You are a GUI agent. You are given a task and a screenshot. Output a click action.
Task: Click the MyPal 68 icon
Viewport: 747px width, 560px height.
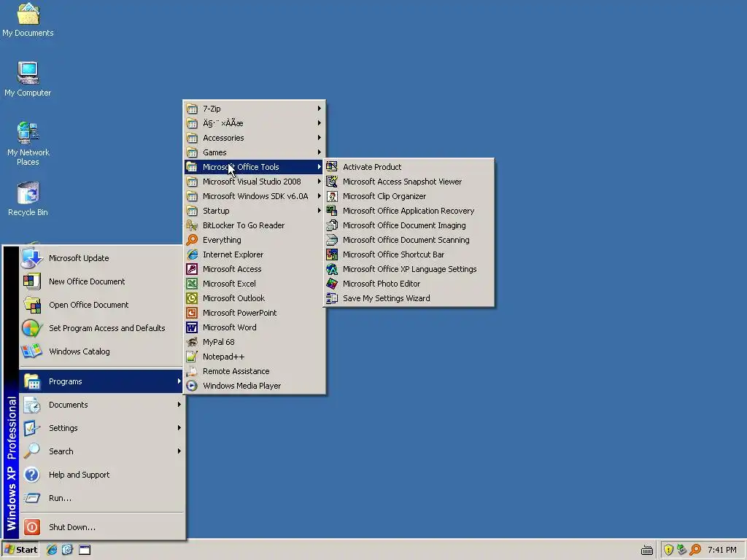(192, 342)
